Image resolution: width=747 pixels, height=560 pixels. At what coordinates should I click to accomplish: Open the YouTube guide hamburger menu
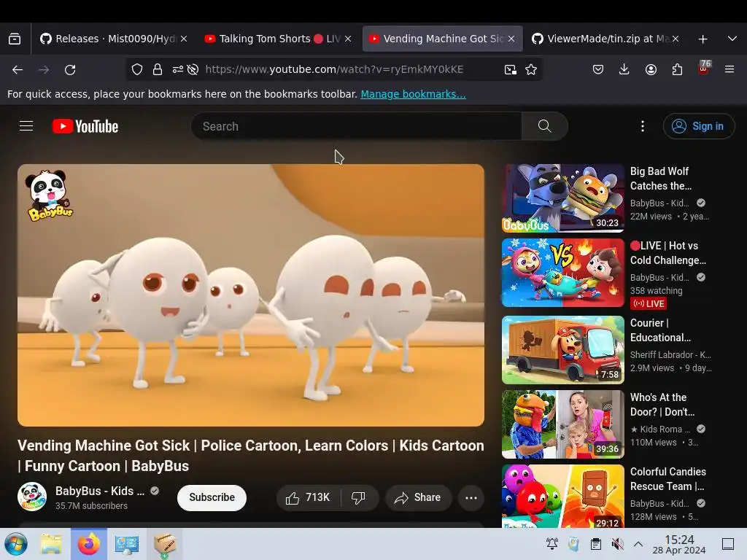click(26, 126)
